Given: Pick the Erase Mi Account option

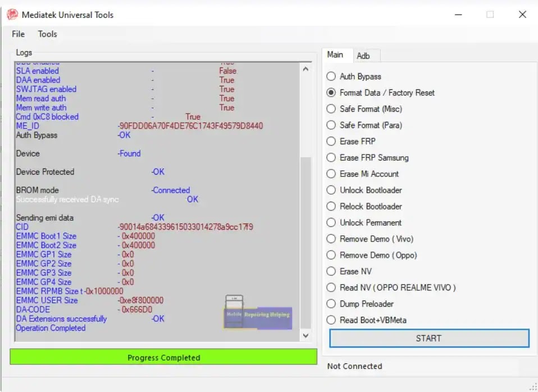Looking at the screenshot, I should [363, 174].
